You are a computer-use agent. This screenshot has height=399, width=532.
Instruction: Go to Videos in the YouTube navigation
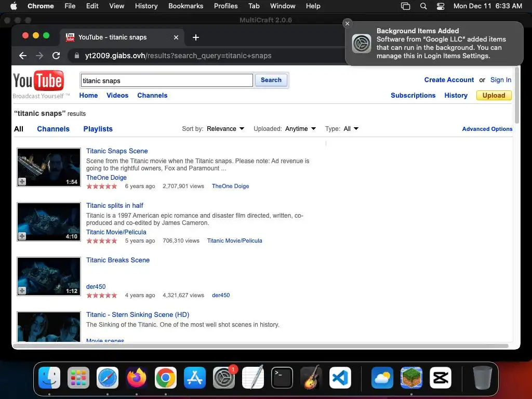[x=117, y=96]
